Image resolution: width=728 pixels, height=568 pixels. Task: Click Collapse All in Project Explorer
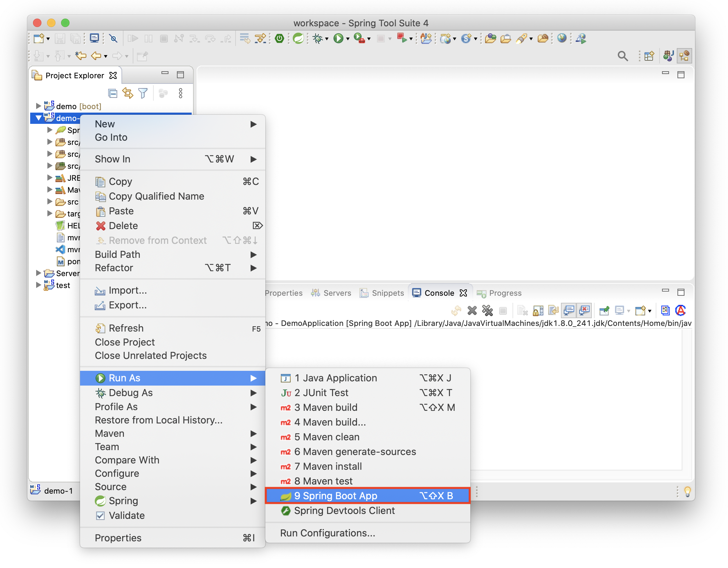[113, 93]
